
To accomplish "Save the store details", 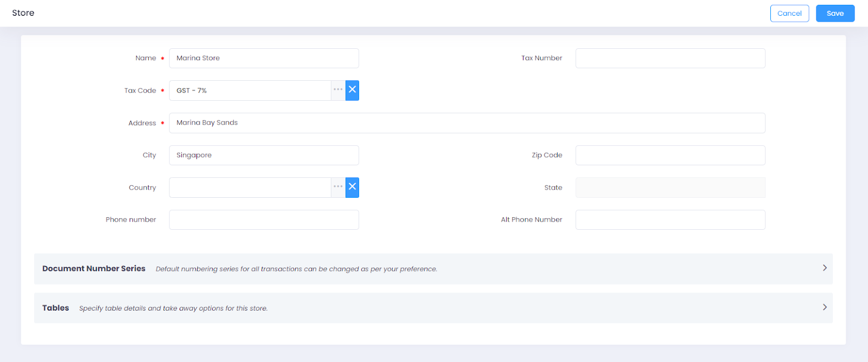I will point(835,14).
